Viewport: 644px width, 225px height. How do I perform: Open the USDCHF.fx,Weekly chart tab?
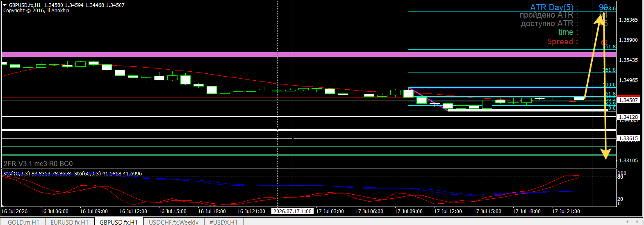click(173, 222)
